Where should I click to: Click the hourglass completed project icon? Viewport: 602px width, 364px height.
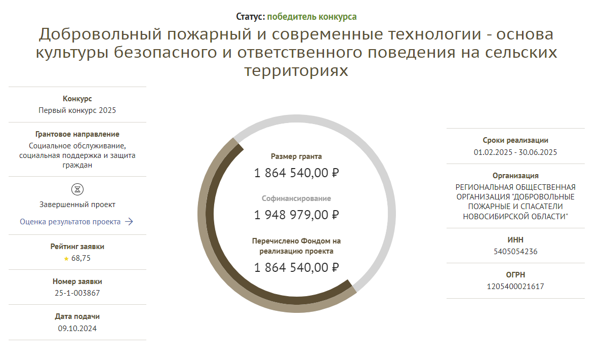click(77, 189)
